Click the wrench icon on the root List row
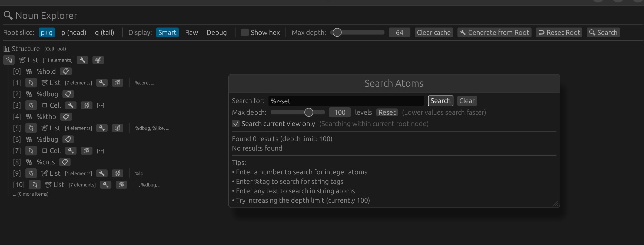Screen dimensions: 644x245 (82, 60)
